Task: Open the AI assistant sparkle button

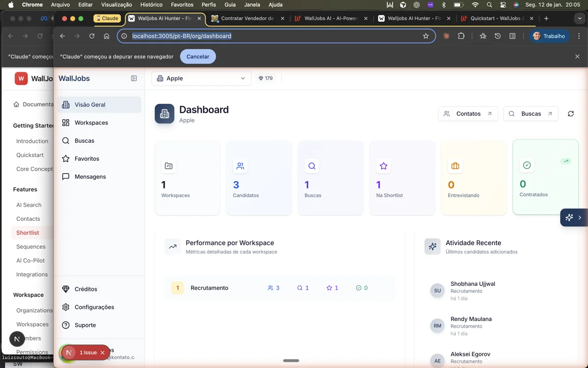Action: (569, 217)
